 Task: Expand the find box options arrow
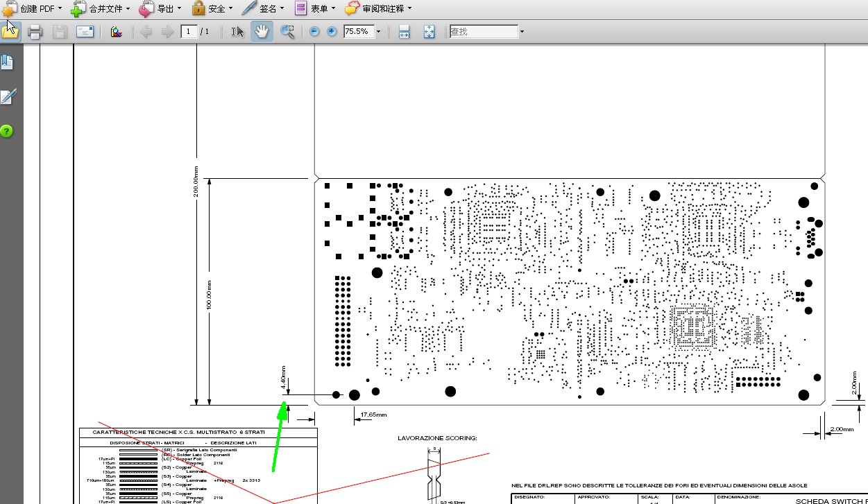coord(522,32)
